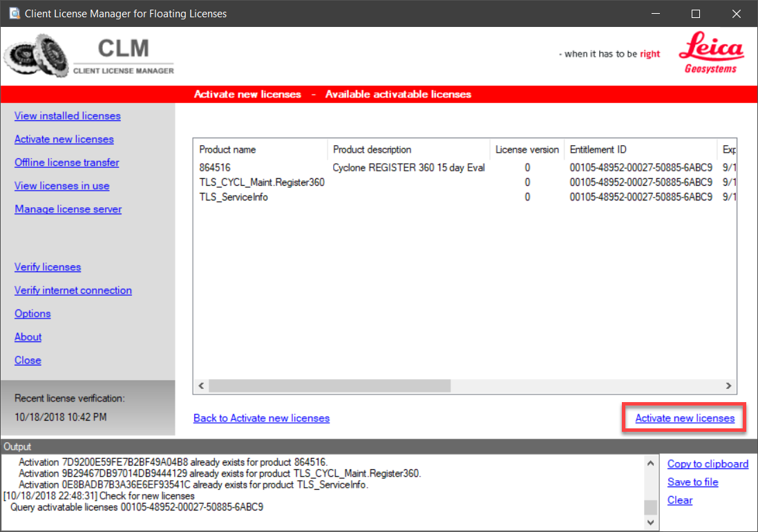Sort by Product description column header
Image resolution: width=758 pixels, height=532 pixels.
tap(408, 150)
